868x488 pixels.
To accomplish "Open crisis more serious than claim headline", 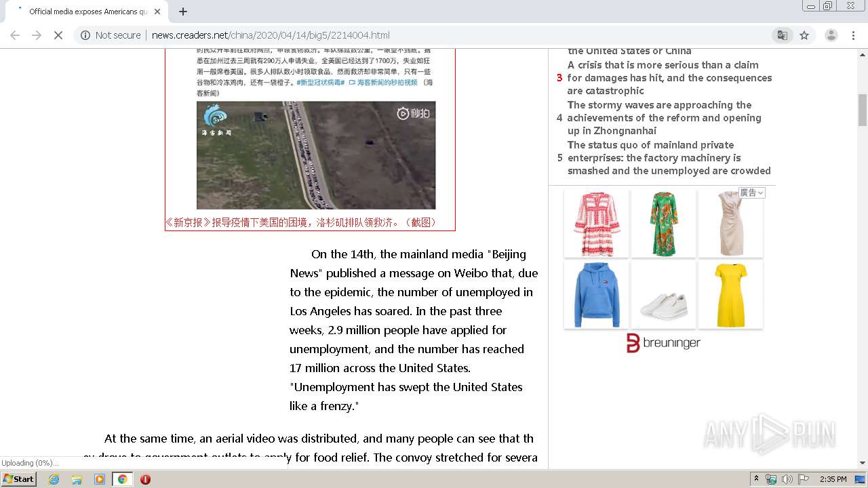I will 669,78.
